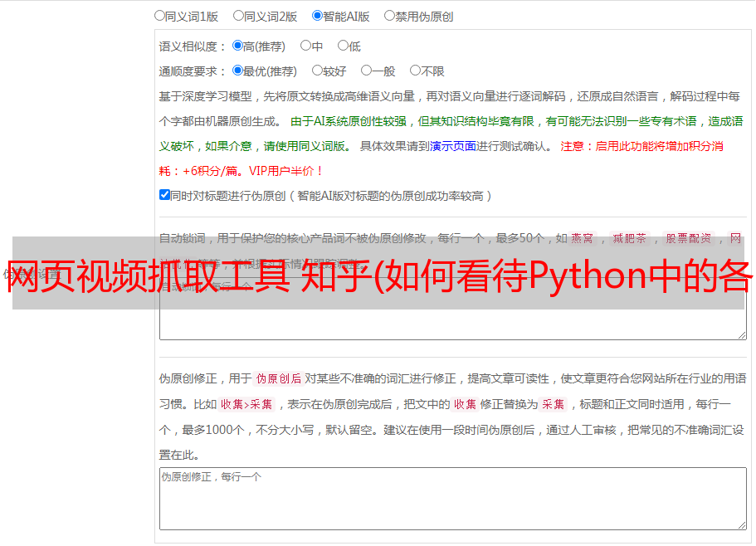This screenshot has width=756, height=546.
Task: Click inside the 伪原创修正 text area
Action: [453, 499]
